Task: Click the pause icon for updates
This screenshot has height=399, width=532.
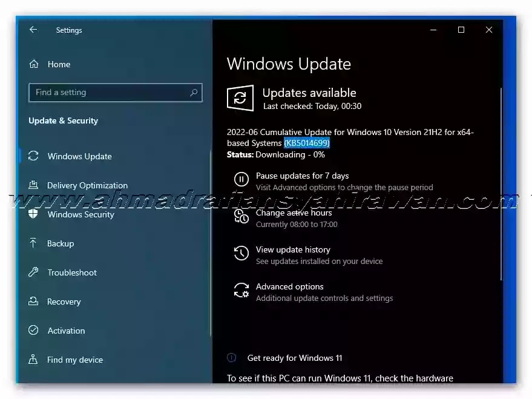Action: [x=241, y=180]
